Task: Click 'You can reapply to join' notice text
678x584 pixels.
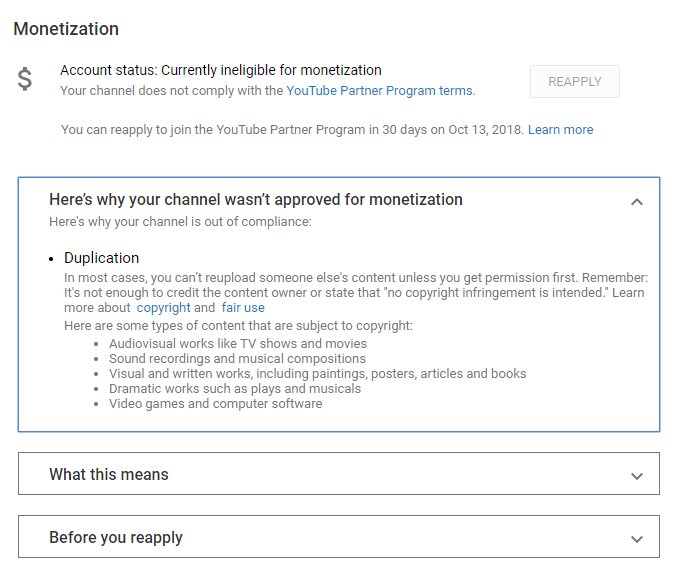Action: [x=292, y=130]
